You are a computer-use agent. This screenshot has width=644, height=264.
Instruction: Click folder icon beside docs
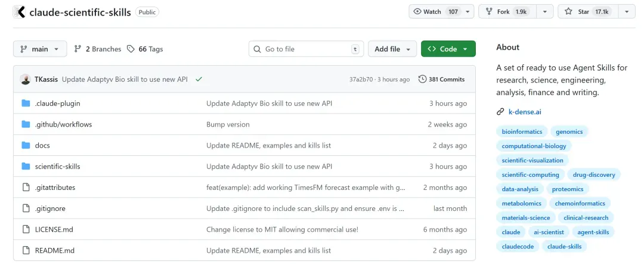click(26, 145)
